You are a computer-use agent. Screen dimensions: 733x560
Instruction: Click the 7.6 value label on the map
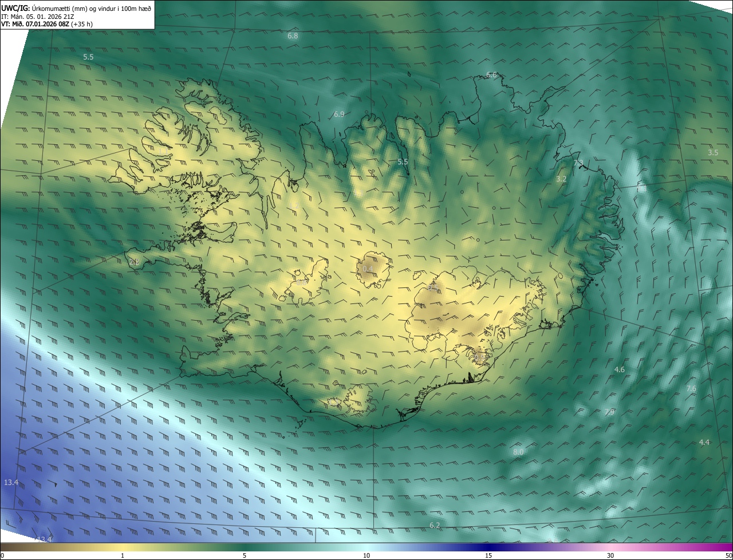coord(691,389)
